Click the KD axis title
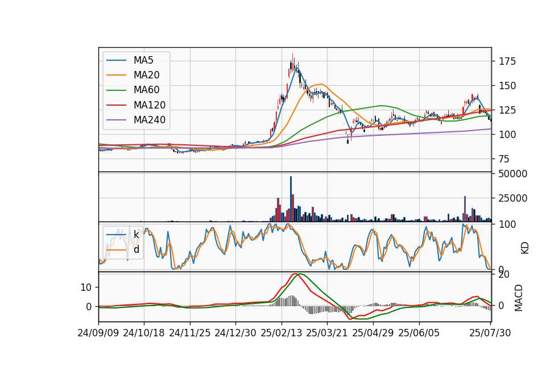Image resolution: width=546 pixels, height=392 pixels. pyautogui.click(x=525, y=248)
